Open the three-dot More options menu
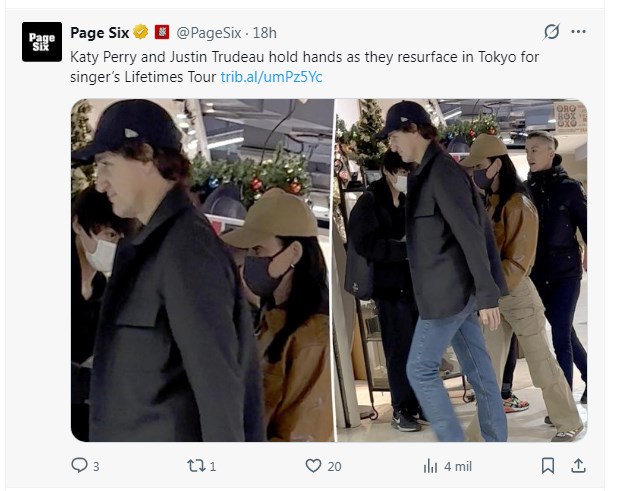The image size is (620, 491). coord(578,31)
